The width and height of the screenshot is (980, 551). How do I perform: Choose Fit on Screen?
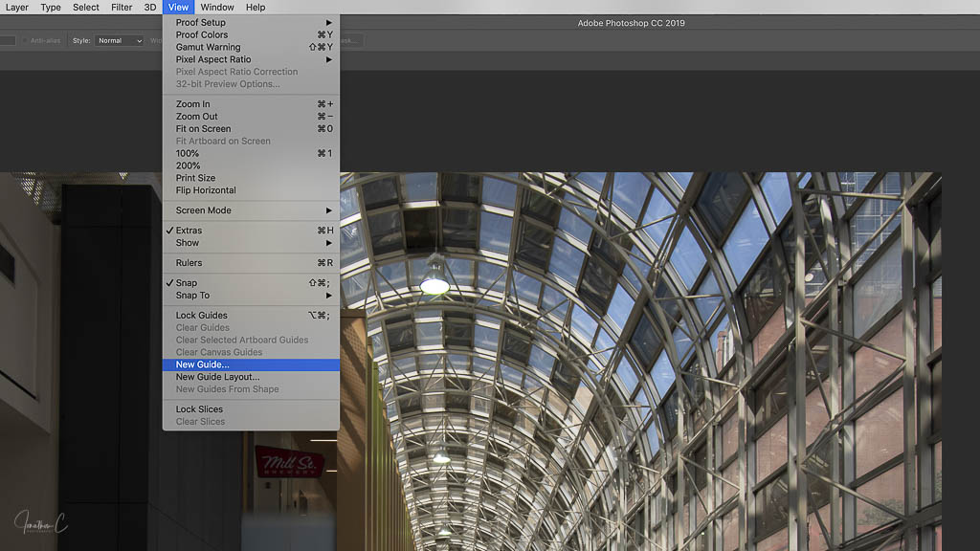click(x=203, y=129)
